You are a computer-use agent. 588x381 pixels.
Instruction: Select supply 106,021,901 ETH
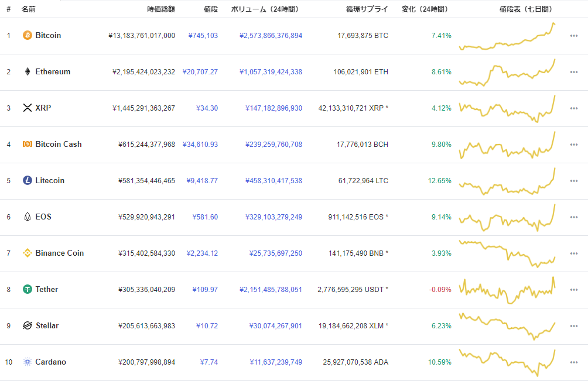pos(361,72)
